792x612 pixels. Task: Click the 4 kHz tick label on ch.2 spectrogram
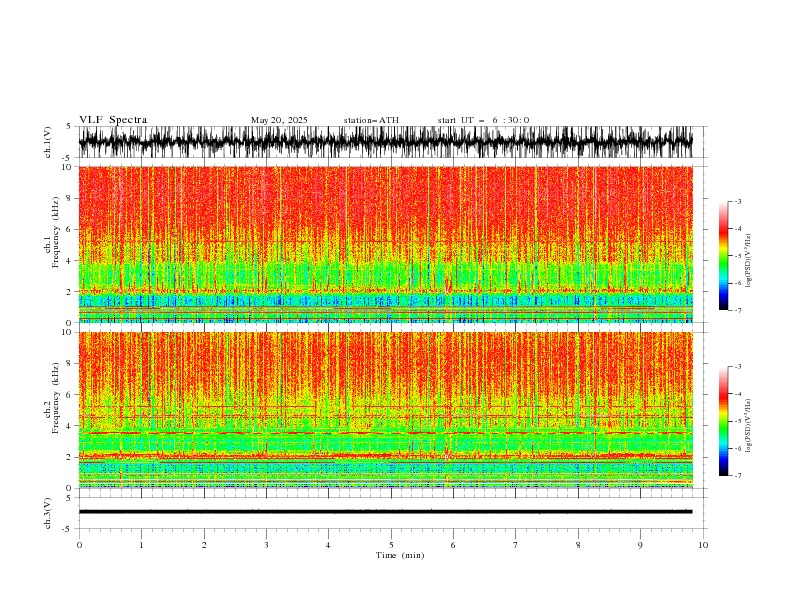[x=69, y=426]
